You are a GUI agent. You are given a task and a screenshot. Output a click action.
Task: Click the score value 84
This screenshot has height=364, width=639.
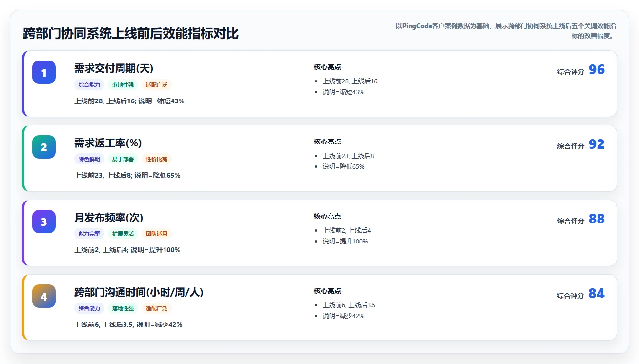click(597, 294)
